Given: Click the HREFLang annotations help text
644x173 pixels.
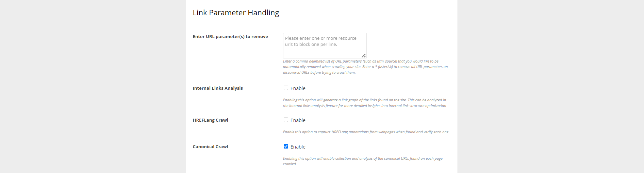Looking at the screenshot, I should 366,132.
